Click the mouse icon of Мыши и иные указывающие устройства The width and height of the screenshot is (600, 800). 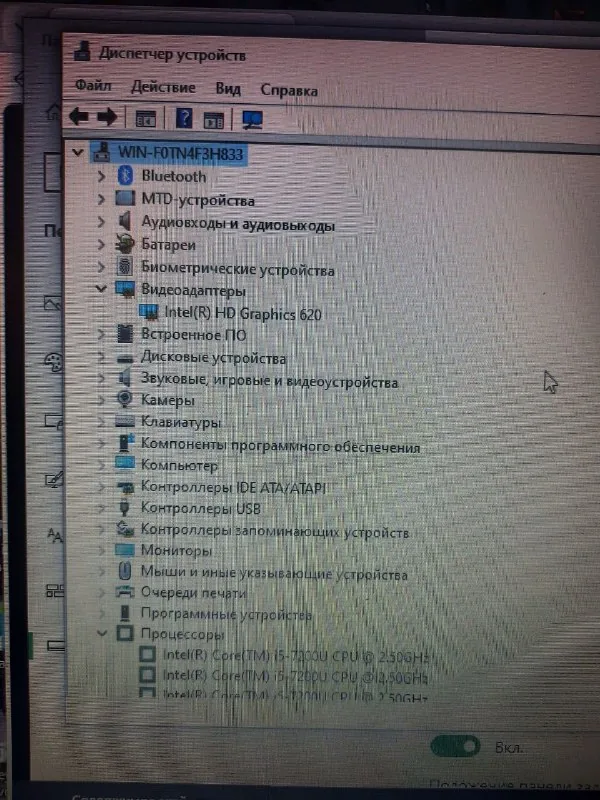point(125,571)
